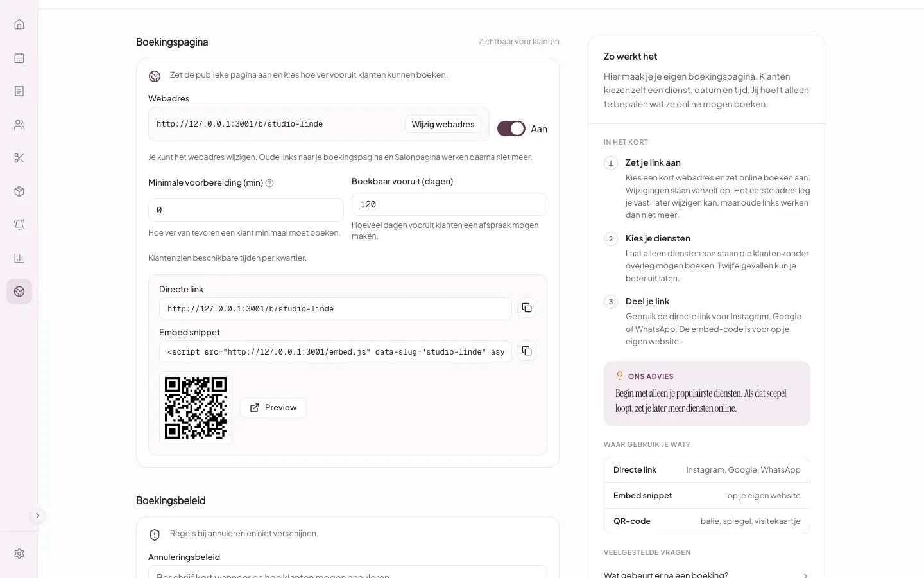The image size is (924, 578).
Task: Click the 'Zo werkt het' heading
Action: (630, 57)
